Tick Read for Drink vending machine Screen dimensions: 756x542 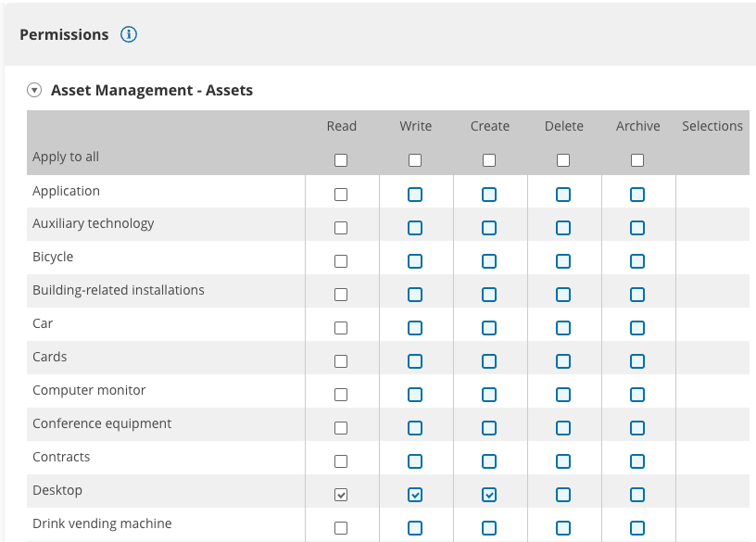coord(341,528)
